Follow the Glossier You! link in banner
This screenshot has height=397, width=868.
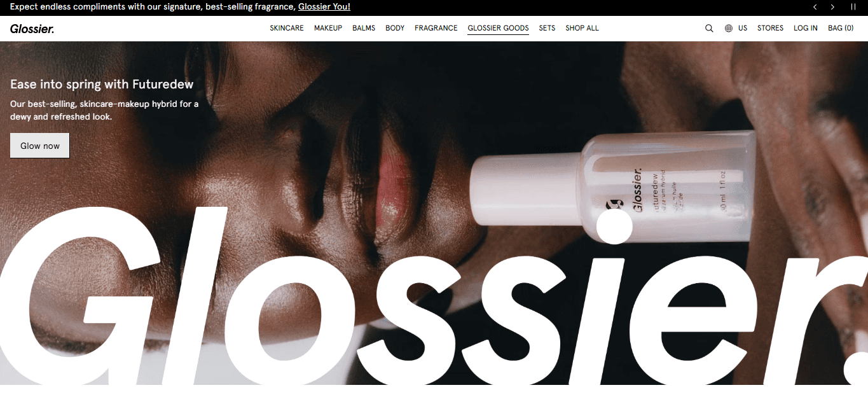[x=324, y=7]
